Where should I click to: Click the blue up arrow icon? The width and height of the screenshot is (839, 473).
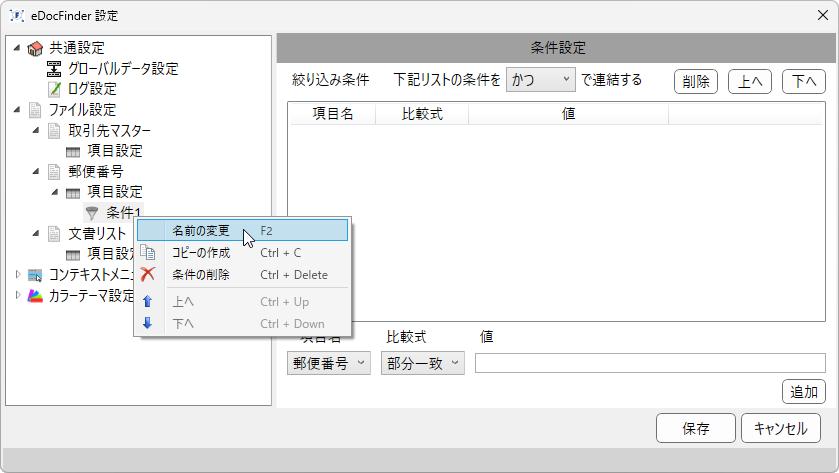click(x=148, y=301)
